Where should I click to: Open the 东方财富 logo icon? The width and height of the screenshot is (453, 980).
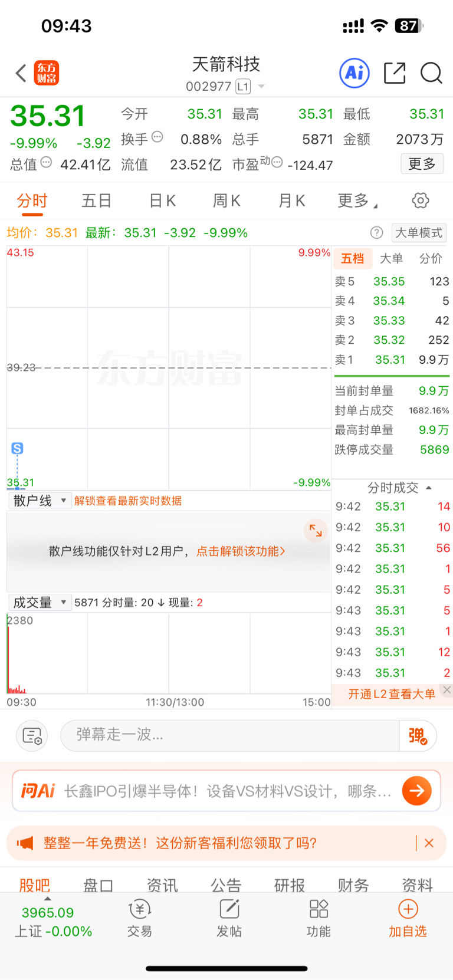point(47,73)
